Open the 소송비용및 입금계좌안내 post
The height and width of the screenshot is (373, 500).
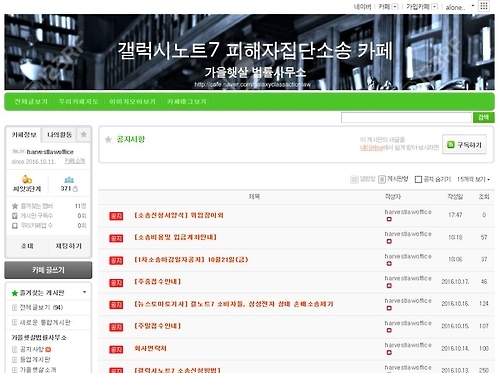175,237
